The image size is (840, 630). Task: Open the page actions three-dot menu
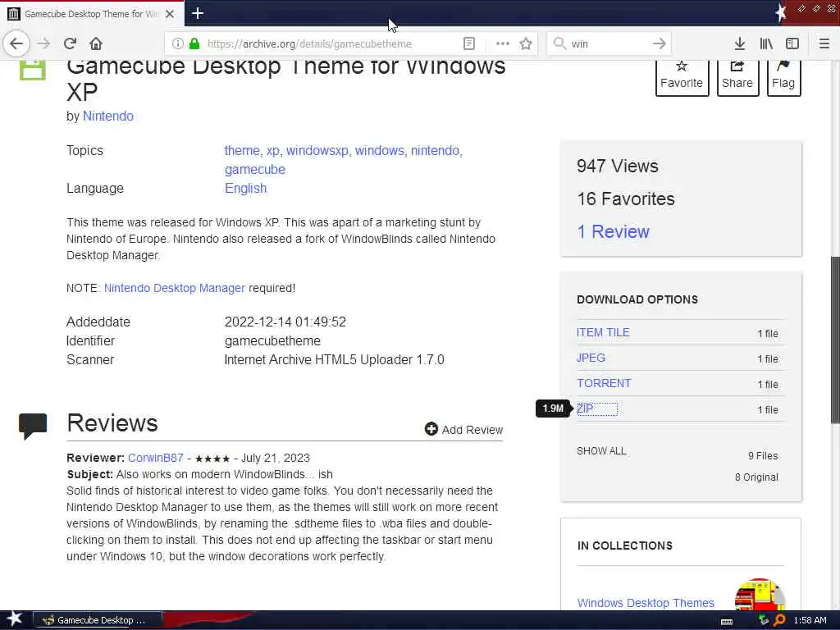503,43
